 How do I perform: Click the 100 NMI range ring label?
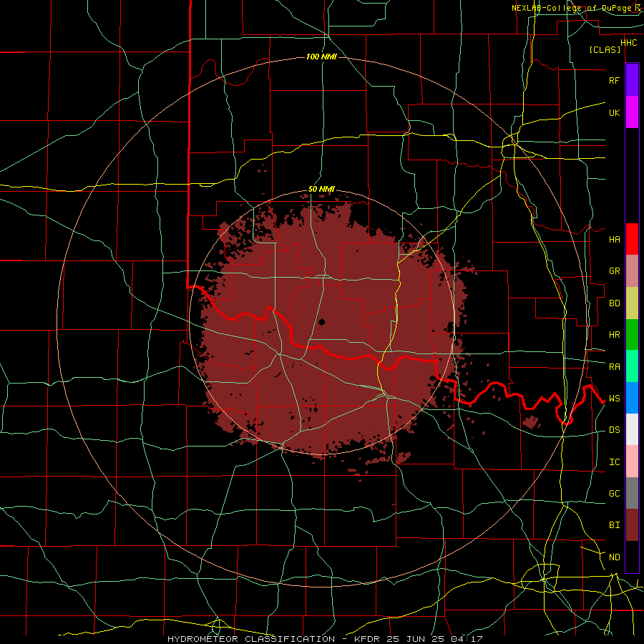(321, 57)
